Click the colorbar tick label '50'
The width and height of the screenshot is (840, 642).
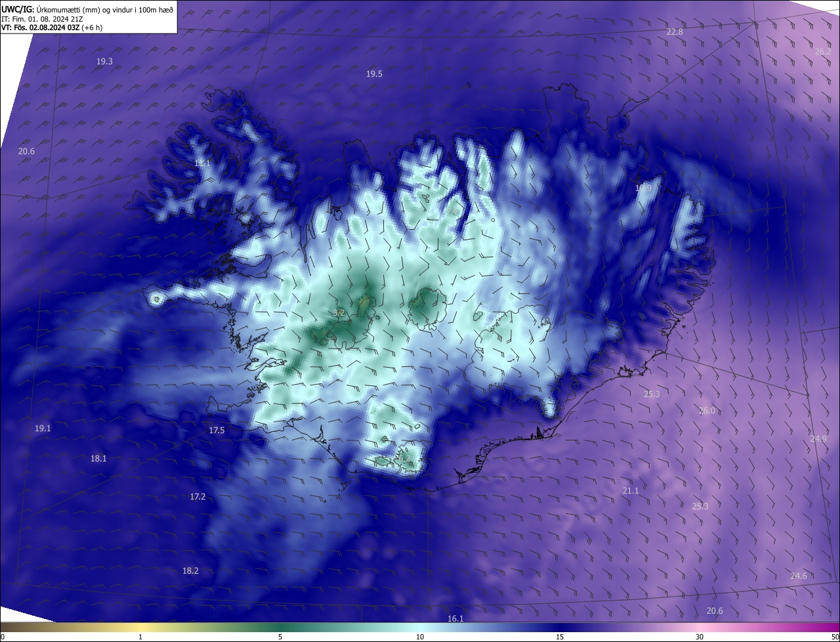(x=835, y=637)
